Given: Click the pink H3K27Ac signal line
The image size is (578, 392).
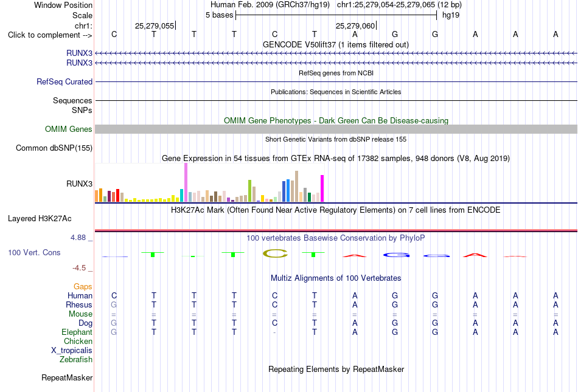Looking at the screenshot, I should (336, 230).
